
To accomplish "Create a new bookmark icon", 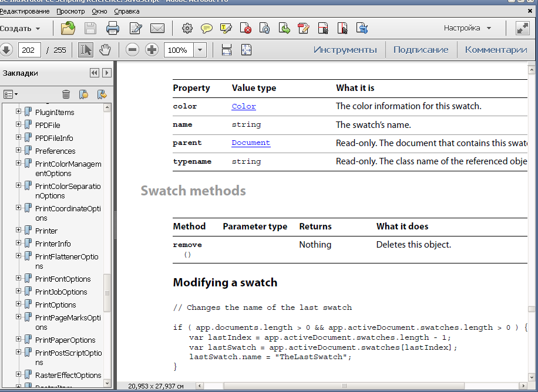I will point(83,94).
